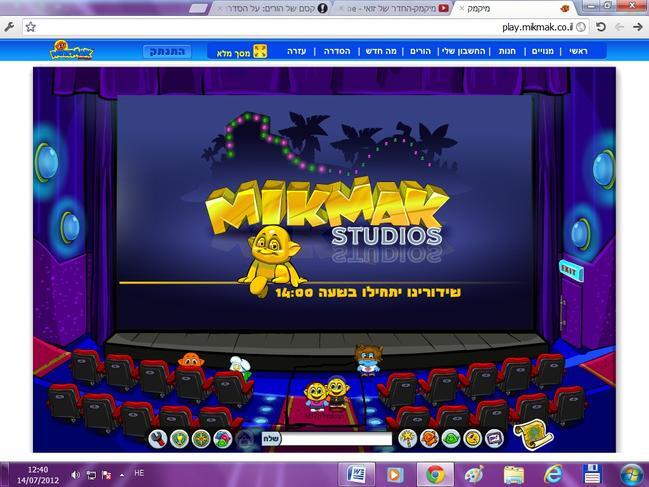The width and height of the screenshot is (649, 487).
Task: Click the HE language indicator
Action: pos(139,473)
